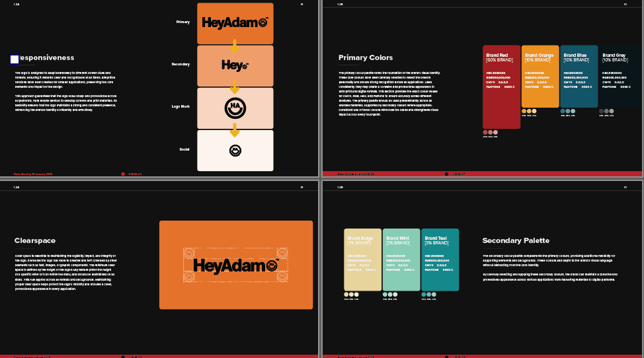Select the HA smiley logo mark in the Logo Mark card
This screenshot has height=358, width=644.
(x=235, y=108)
